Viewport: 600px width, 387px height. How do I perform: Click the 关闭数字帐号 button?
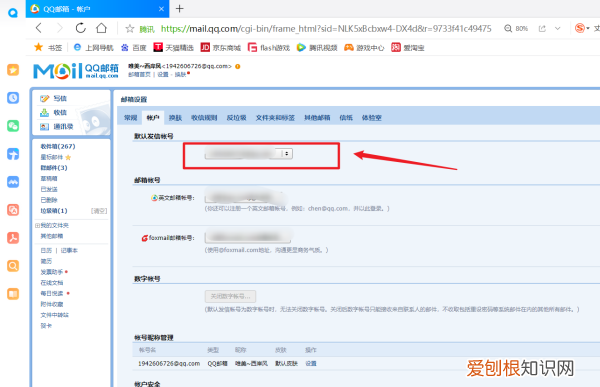click(x=230, y=296)
